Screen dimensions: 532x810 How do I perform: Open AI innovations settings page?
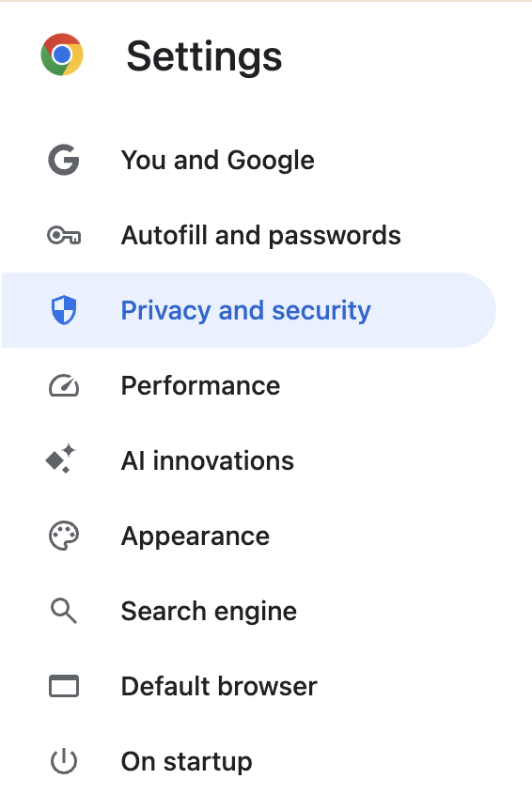coord(249,460)
